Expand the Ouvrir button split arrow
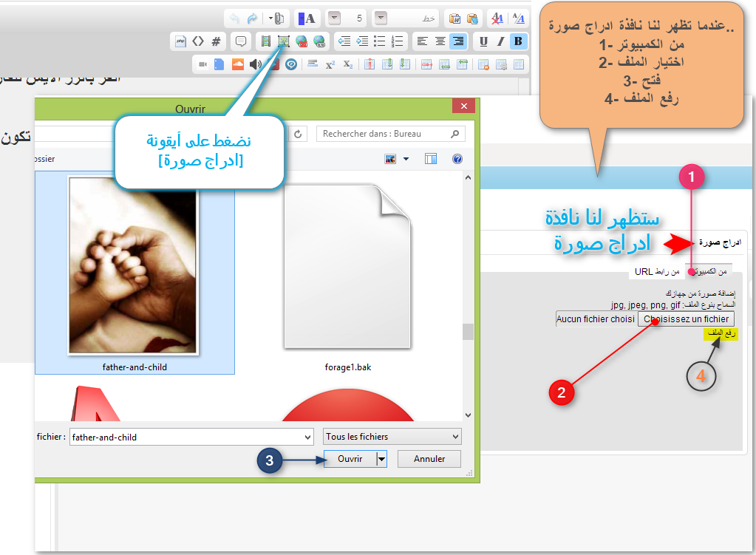 [382, 459]
